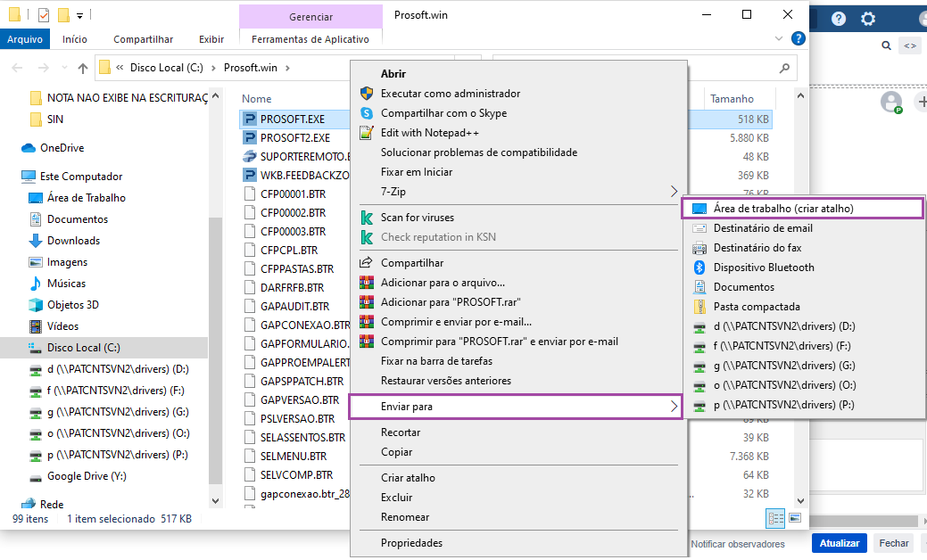This screenshot has height=560, width=927.
Task: Click the Fechar button in background window
Action: (x=894, y=543)
